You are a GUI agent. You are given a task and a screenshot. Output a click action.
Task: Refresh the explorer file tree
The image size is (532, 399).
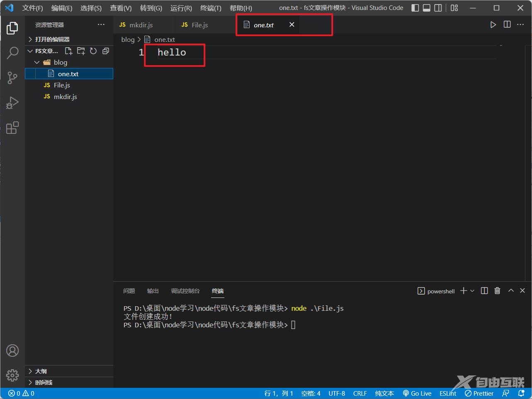93,51
